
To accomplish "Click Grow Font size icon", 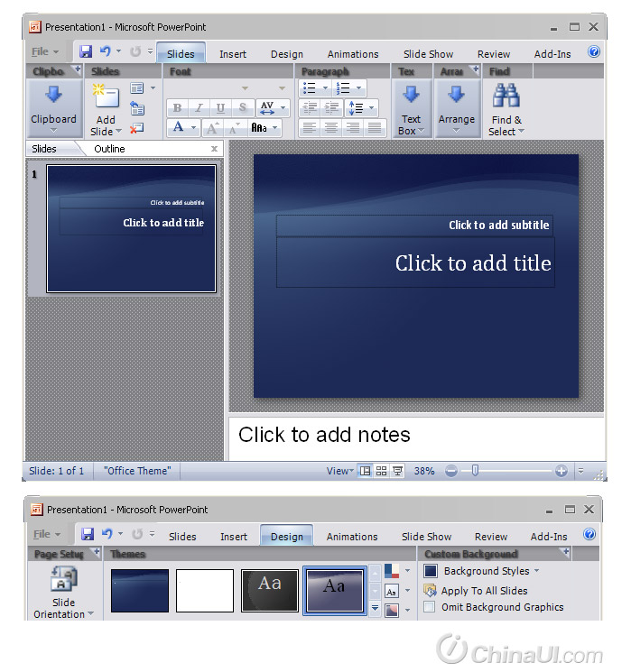I will (212, 128).
